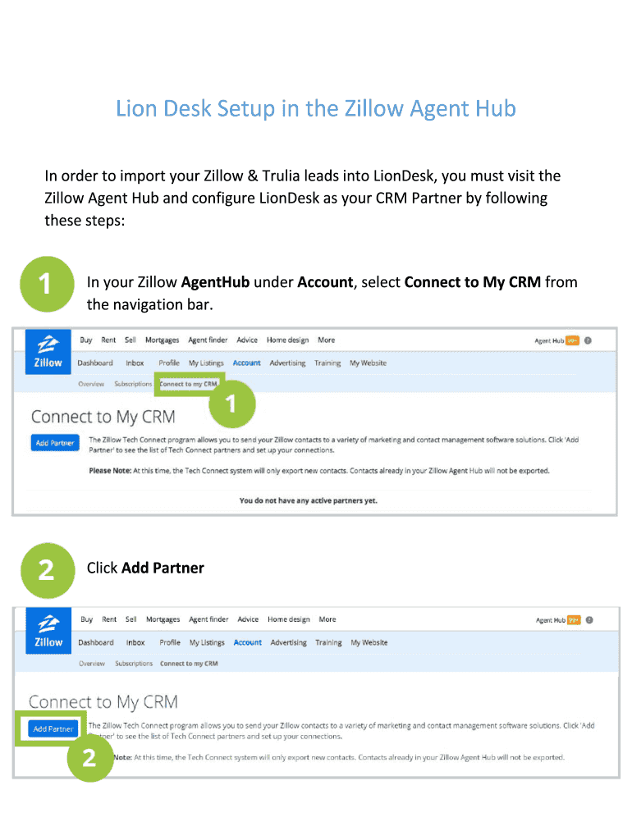Image resolution: width=632 pixels, height=840 pixels.
Task: Open the Overview tab
Action: pos(91,383)
